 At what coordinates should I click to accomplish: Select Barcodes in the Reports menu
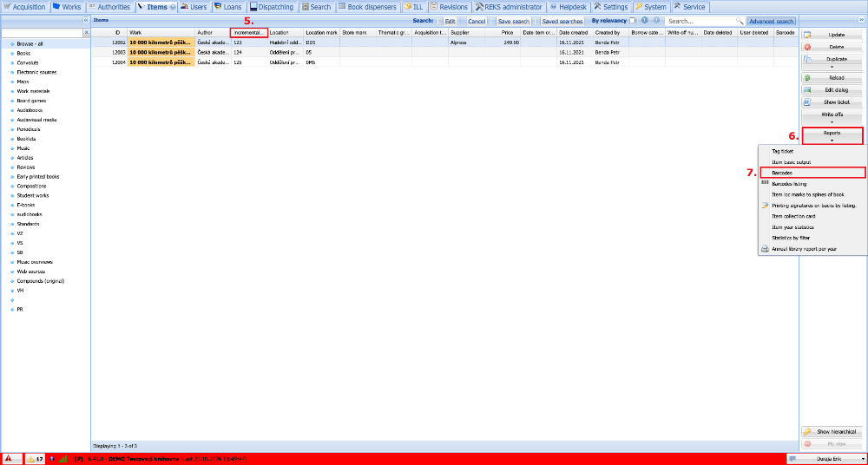click(x=812, y=173)
